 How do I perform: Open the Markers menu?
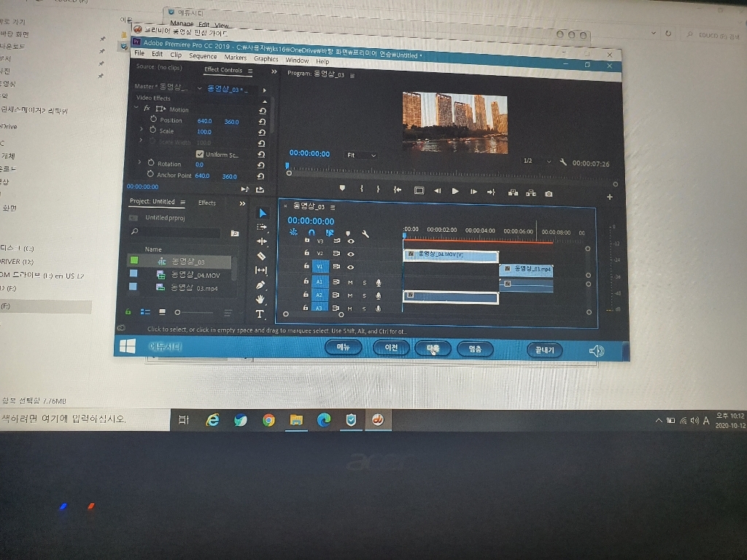click(x=236, y=57)
